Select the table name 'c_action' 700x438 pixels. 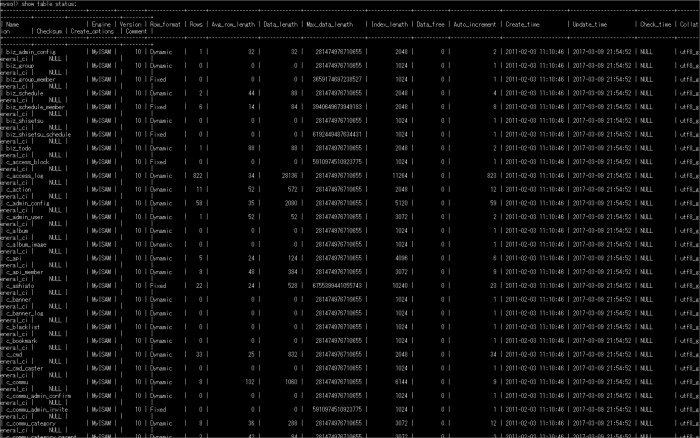pos(18,189)
